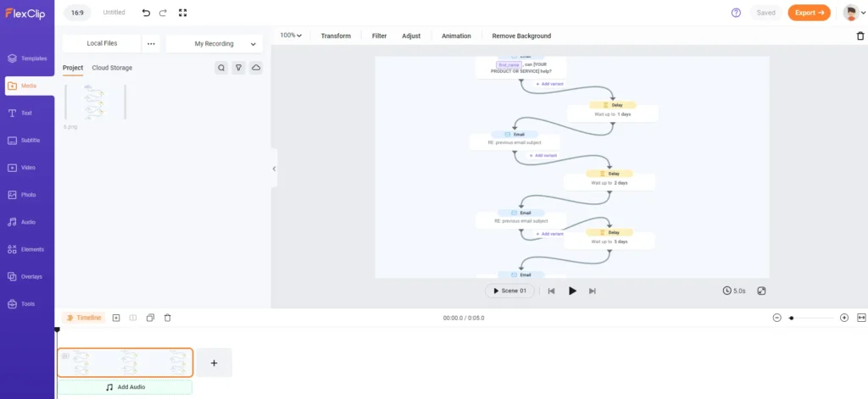
Task: Click the Saved status button
Action: 765,13
